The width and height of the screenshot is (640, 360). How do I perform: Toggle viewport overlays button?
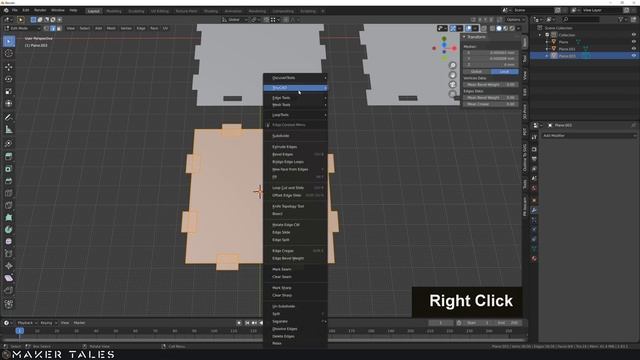[x=469, y=29]
